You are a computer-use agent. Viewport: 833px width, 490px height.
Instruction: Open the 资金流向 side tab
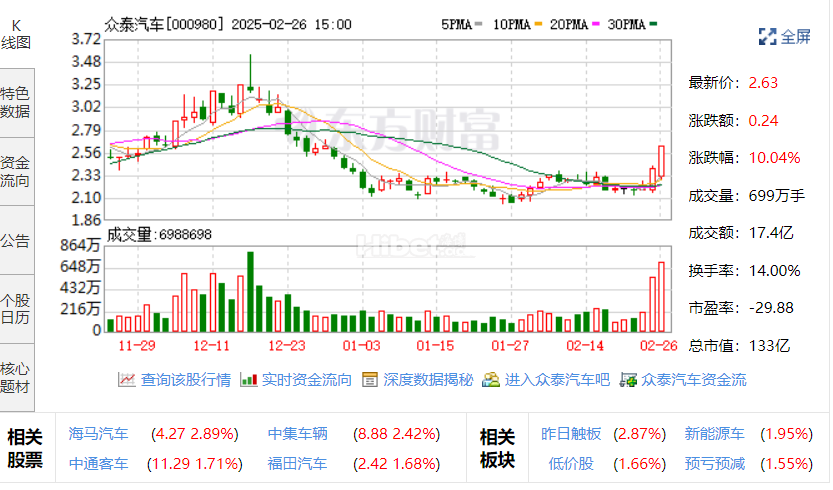(x=16, y=172)
